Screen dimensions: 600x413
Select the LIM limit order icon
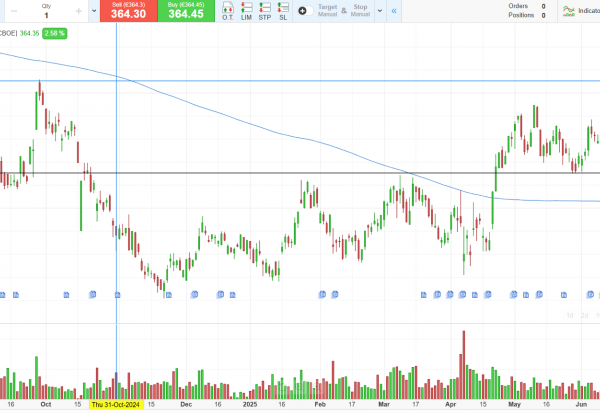246,10
